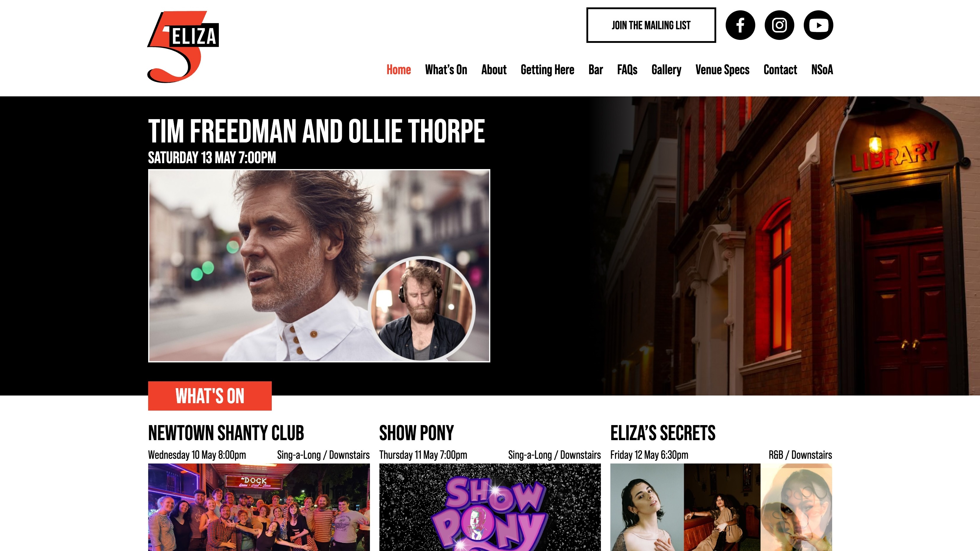Open the Instagram social icon
The image size is (980, 551).
click(x=779, y=25)
